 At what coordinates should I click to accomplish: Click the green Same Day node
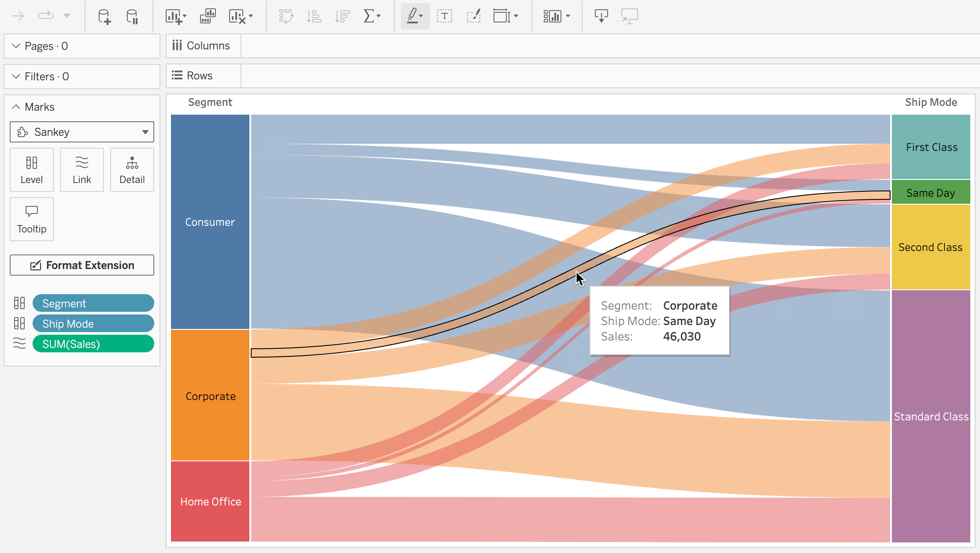click(931, 193)
